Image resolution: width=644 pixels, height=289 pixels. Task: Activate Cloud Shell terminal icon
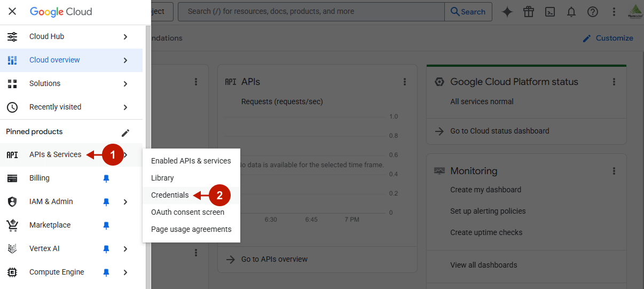click(550, 12)
